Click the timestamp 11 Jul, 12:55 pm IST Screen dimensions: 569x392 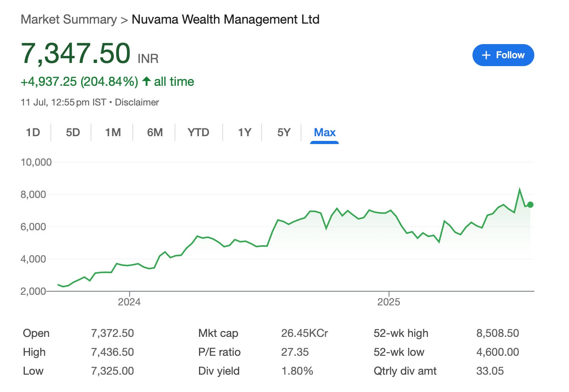63,102
